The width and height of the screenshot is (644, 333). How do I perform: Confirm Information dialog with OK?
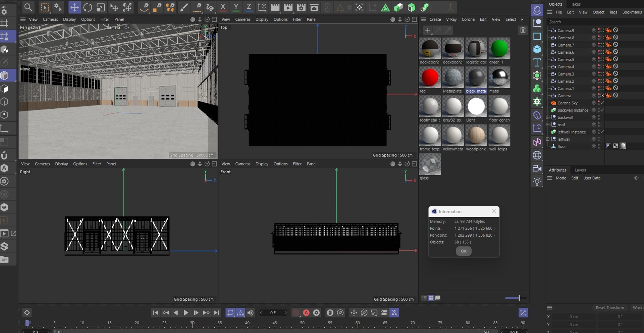click(464, 251)
